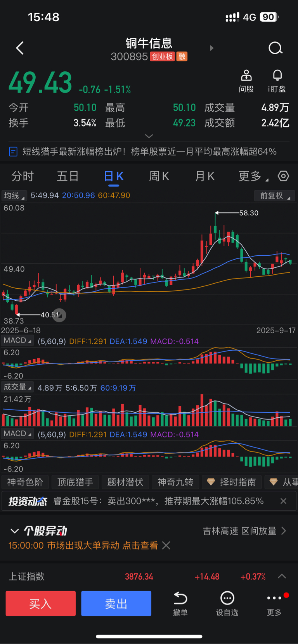The width and height of the screenshot is (298, 644).
Task: Open the search magnifier icon
Action: pos(275,48)
